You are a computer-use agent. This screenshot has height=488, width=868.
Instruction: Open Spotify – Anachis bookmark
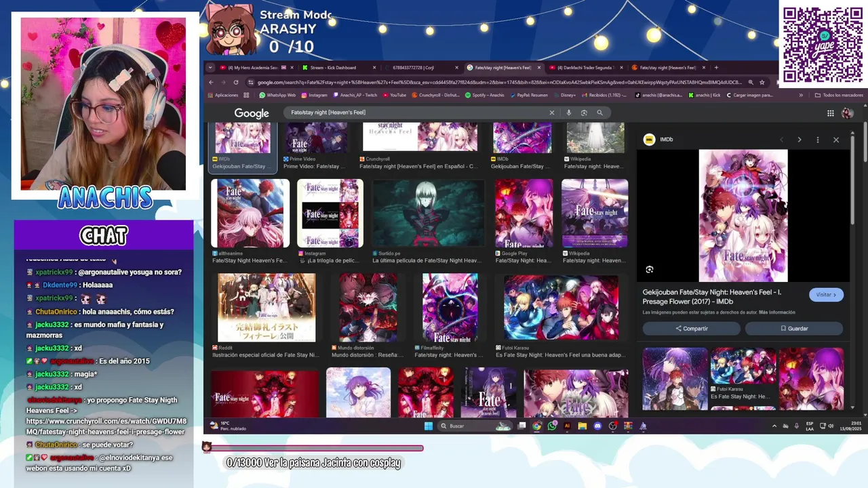(485, 95)
